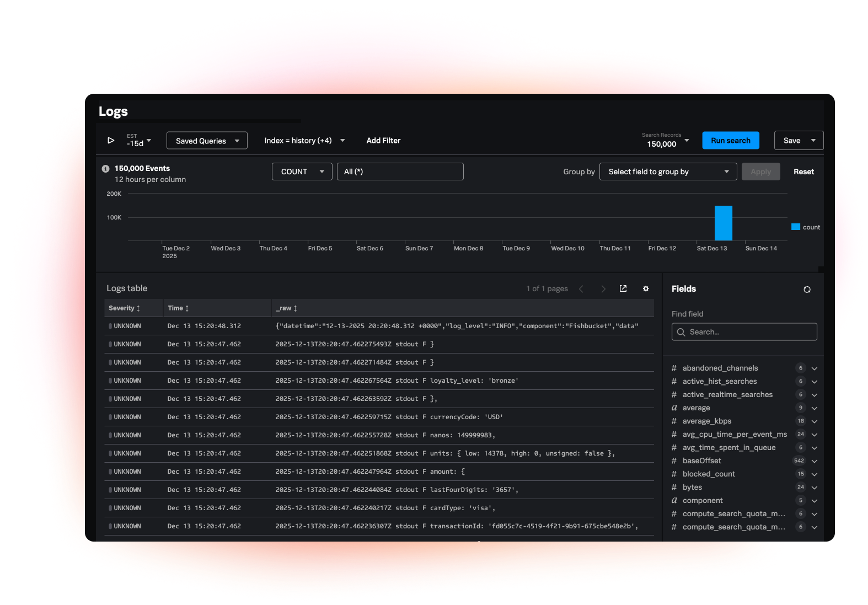Click the bytes field name

tap(692, 487)
